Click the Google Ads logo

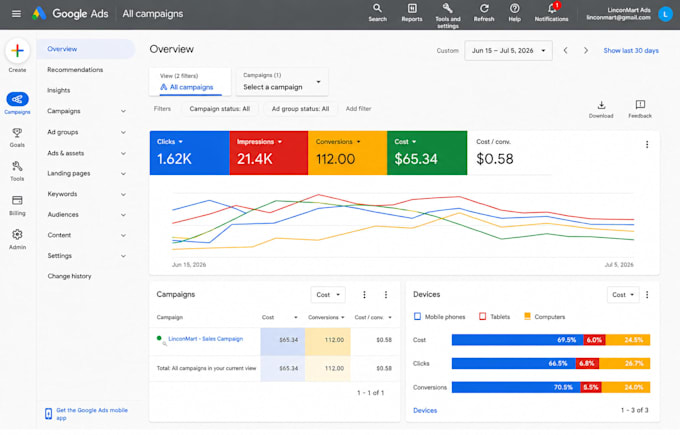pyautogui.click(x=39, y=13)
